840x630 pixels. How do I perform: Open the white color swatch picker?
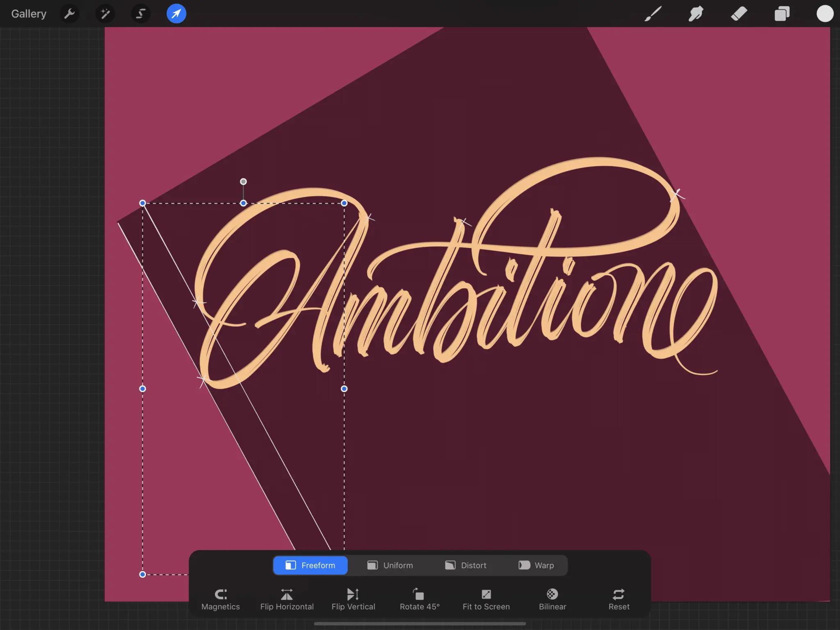click(x=825, y=14)
